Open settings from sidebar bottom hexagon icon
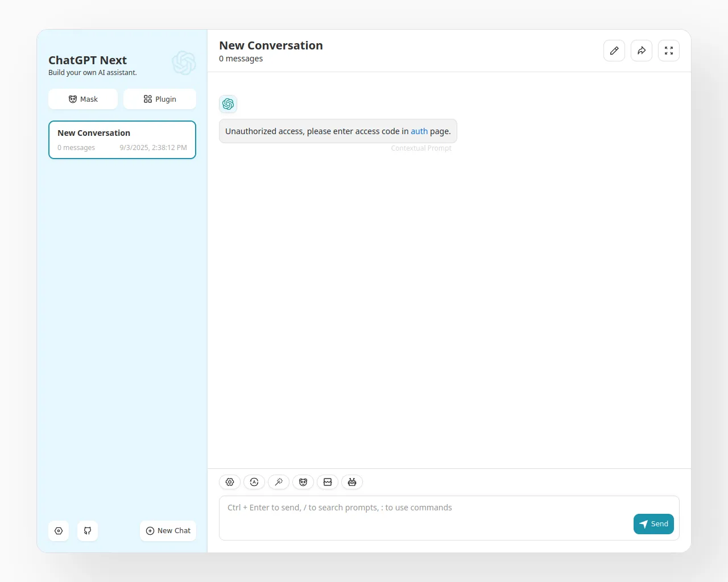The width and height of the screenshot is (728, 582). pyautogui.click(x=59, y=531)
